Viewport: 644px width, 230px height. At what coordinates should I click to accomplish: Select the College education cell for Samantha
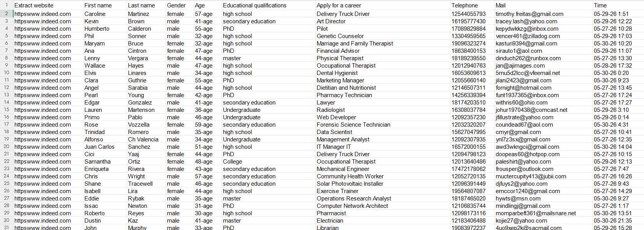[x=268, y=161]
